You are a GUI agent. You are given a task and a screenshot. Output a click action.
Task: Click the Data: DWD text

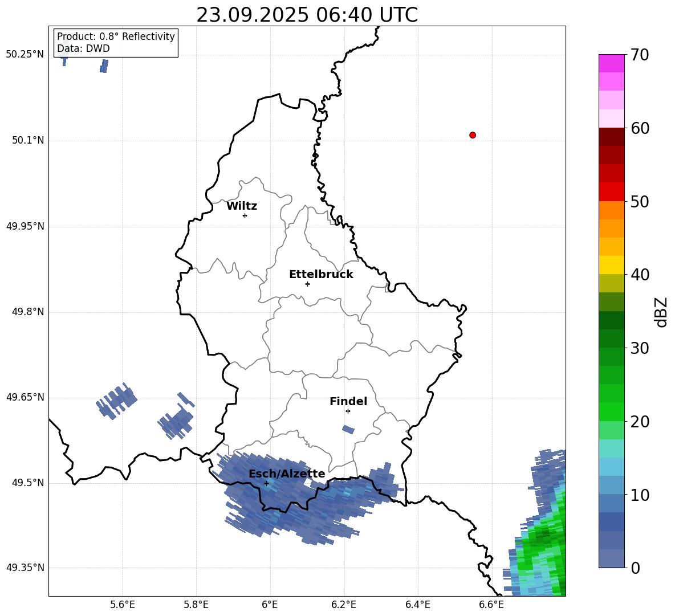(83, 48)
